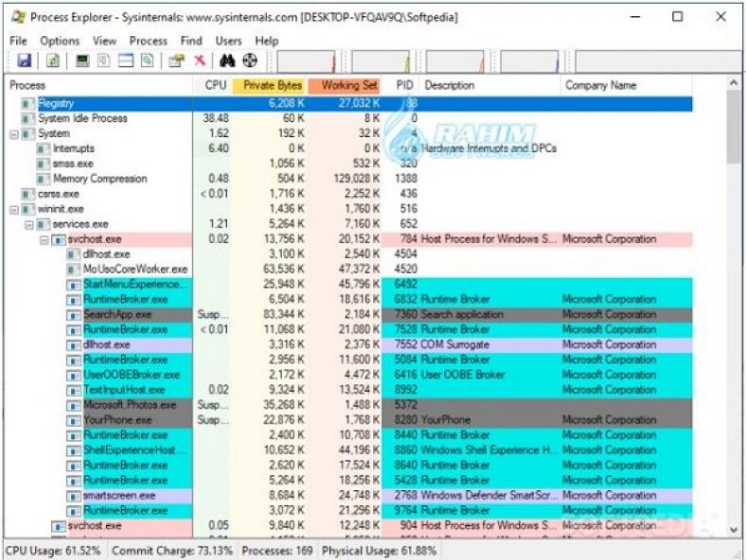Click the vertical scrollbar down arrow
Image resolution: width=746 pixels, height=560 pixels.
734,530
